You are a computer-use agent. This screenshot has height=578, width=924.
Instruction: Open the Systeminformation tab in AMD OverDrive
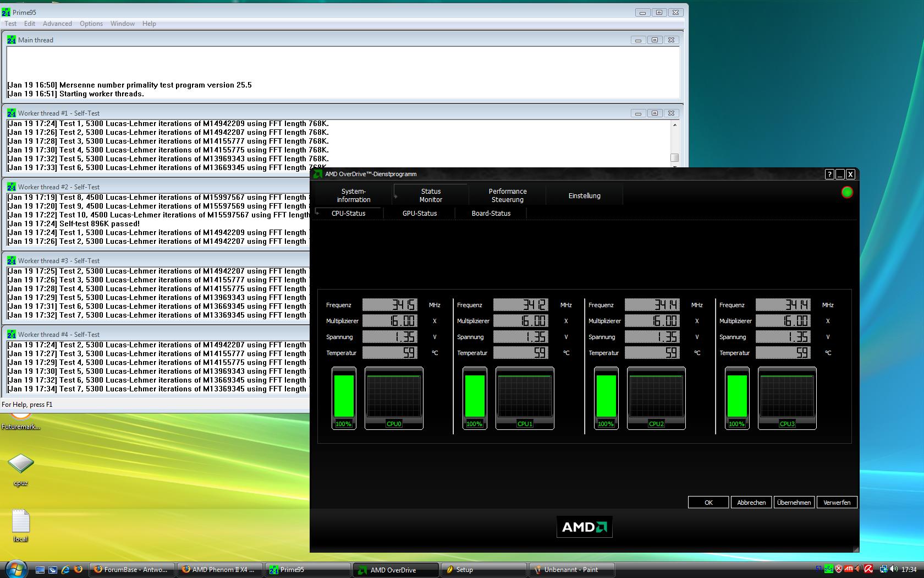[x=354, y=195]
